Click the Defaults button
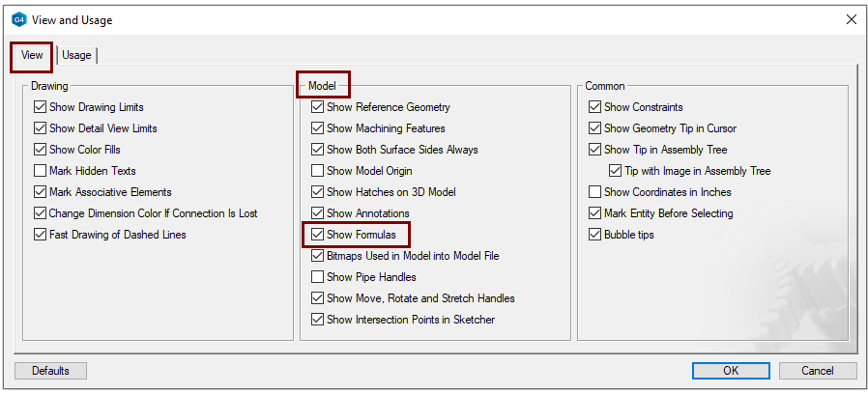Screen dimensions: 868x394 click(50, 371)
